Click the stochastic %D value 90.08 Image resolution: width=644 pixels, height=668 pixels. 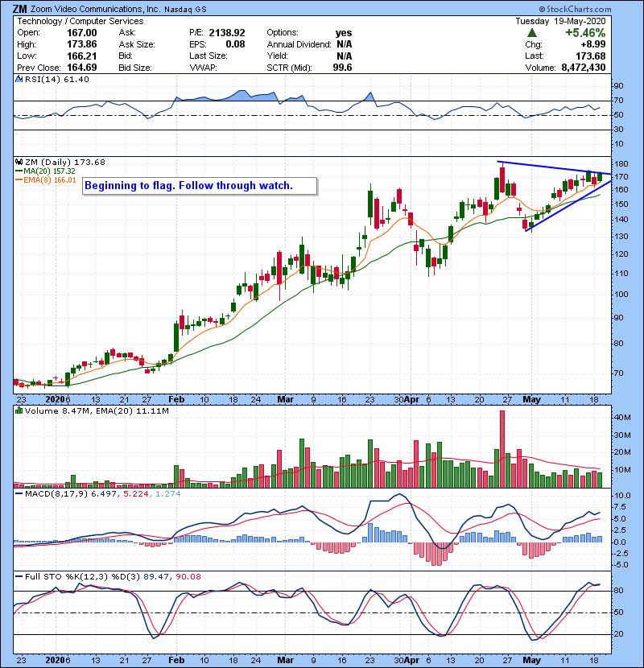[188, 576]
